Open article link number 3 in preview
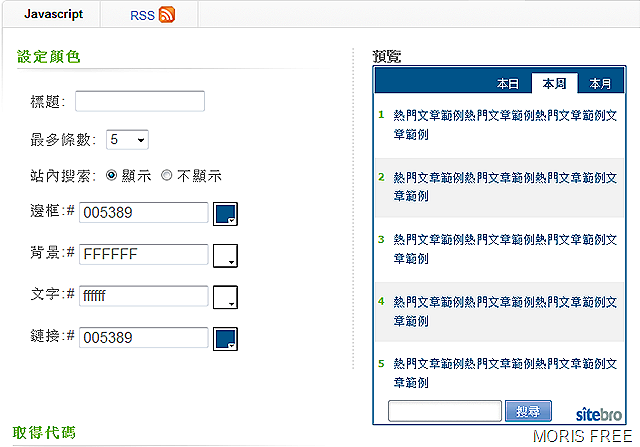Image resolution: width=640 pixels, height=447 pixels. coord(505,249)
